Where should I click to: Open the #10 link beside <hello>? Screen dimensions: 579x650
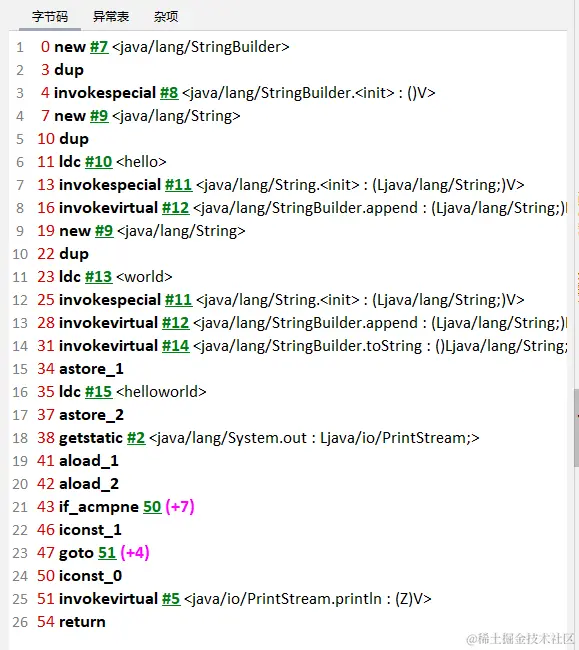coord(98,162)
